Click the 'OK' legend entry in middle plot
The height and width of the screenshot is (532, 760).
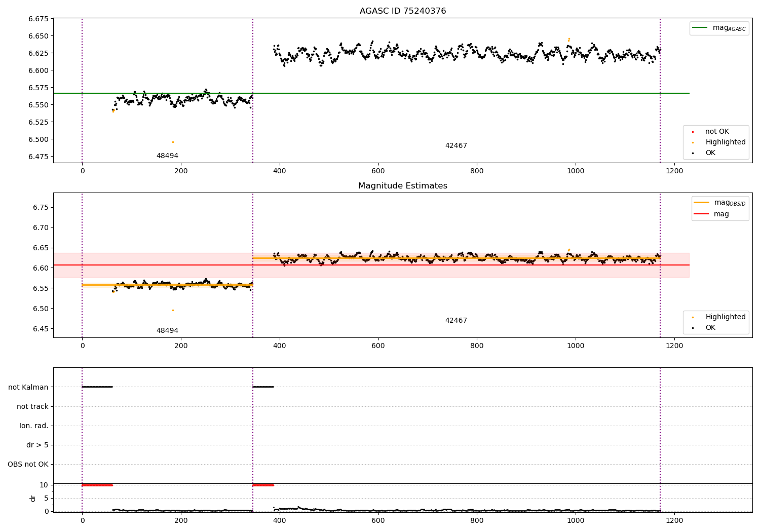point(704,328)
